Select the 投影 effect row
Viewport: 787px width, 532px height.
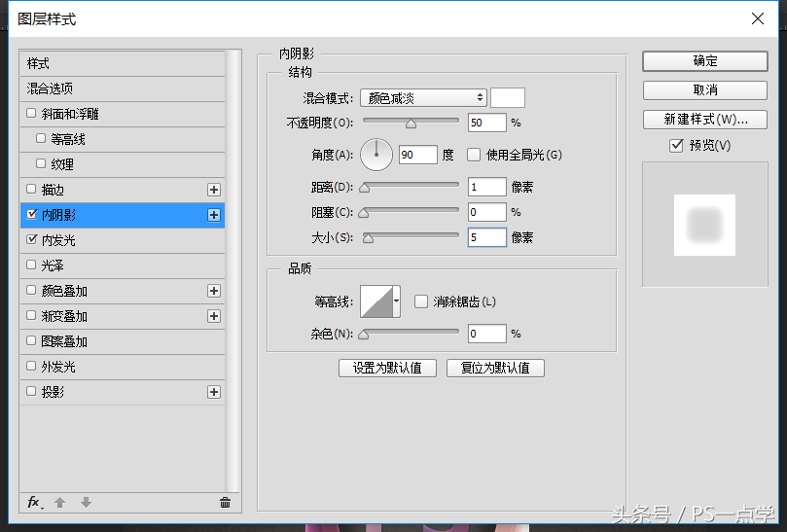click(x=123, y=392)
